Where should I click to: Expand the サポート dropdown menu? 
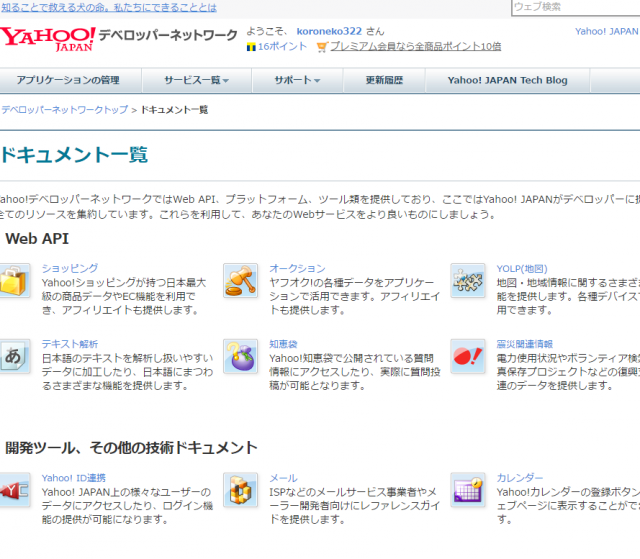[x=297, y=80]
